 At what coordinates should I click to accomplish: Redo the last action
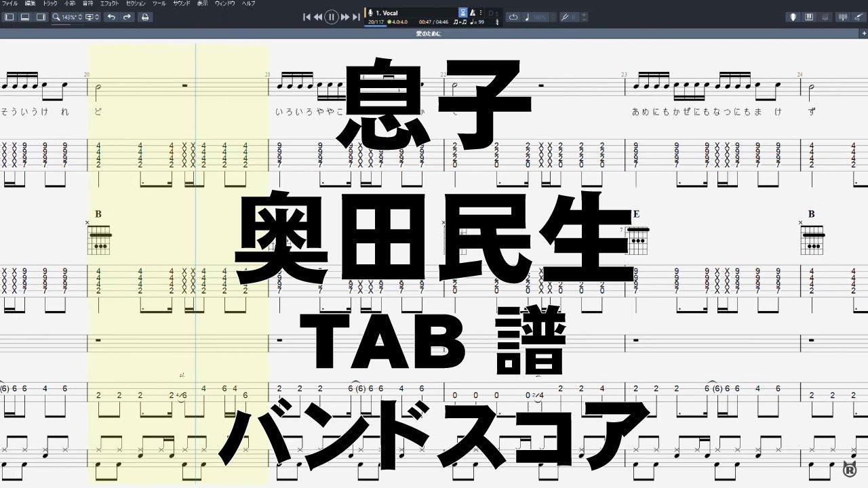click(127, 17)
